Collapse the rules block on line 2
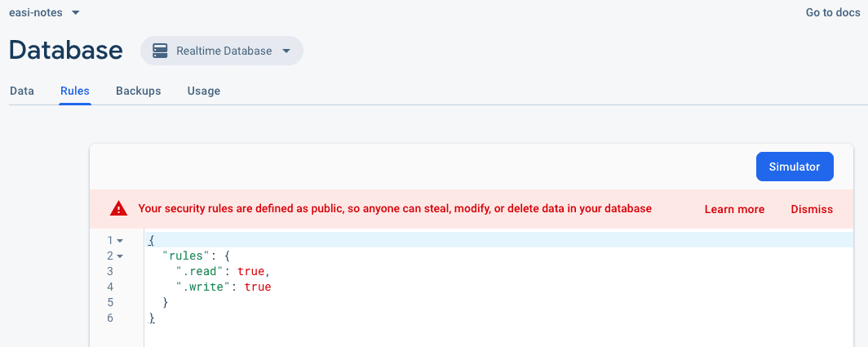The image size is (868, 347). click(120, 256)
